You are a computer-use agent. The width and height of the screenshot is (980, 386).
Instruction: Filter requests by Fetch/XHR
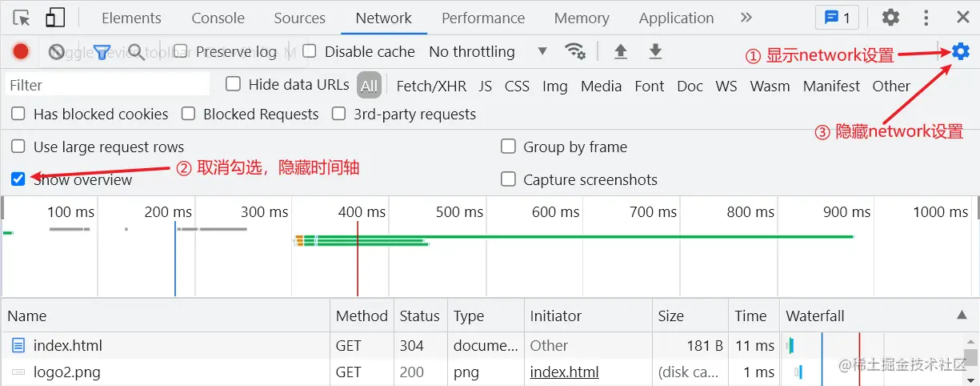(x=431, y=86)
